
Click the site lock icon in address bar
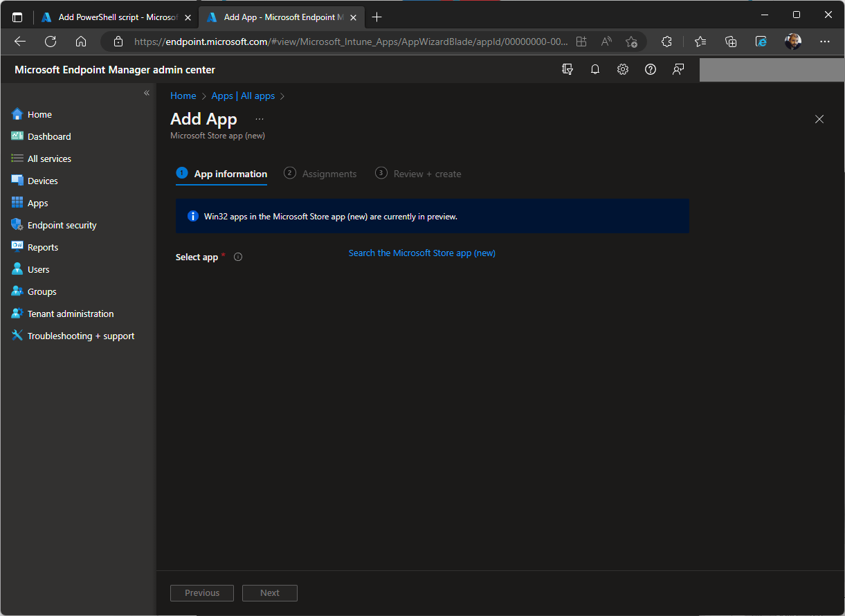coord(118,42)
